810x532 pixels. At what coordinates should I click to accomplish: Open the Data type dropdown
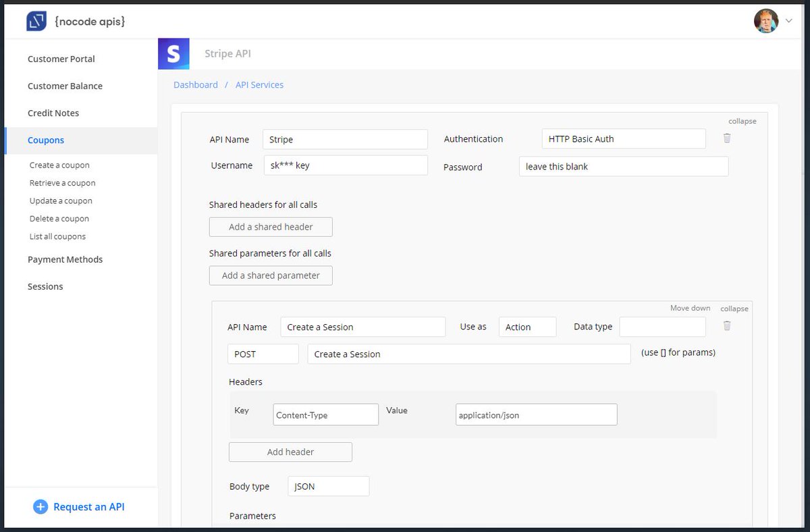[x=663, y=327]
